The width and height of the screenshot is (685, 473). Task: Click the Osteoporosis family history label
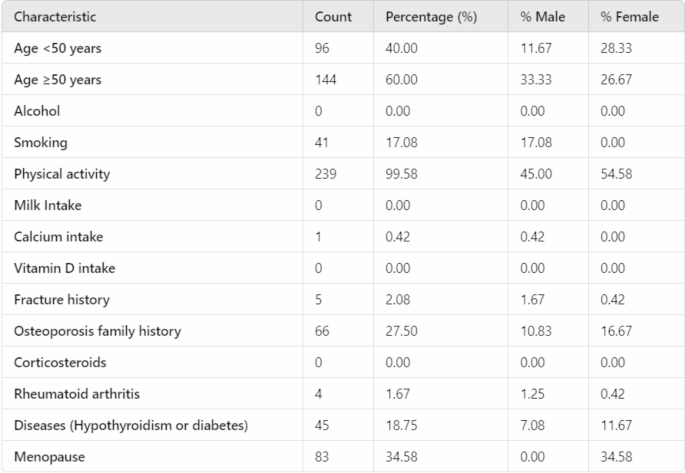point(96,331)
